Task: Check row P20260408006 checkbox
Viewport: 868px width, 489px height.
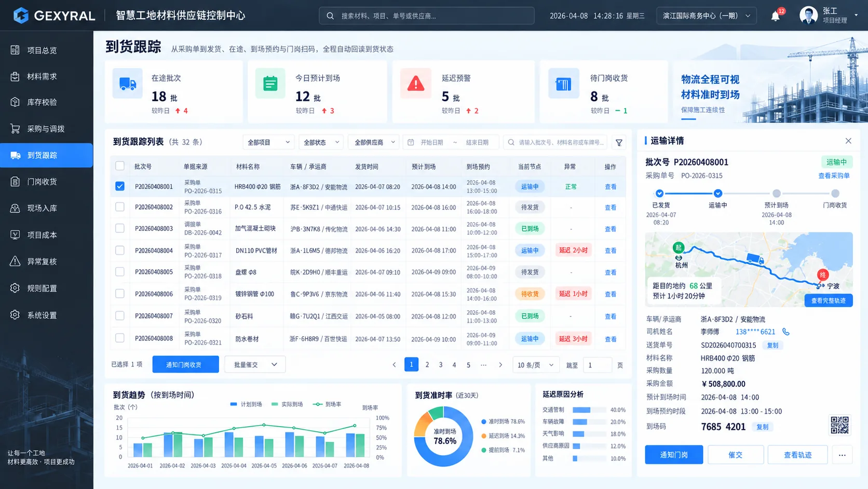Action: 120,294
